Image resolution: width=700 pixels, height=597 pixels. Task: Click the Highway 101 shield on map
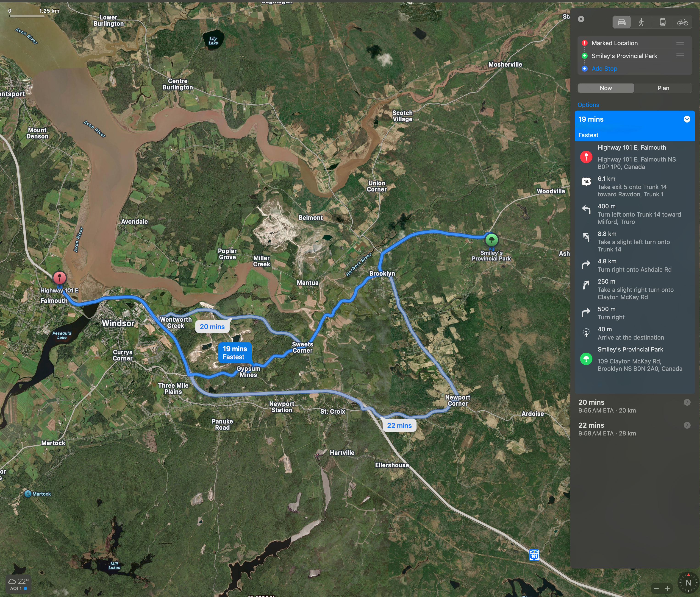[x=534, y=555]
